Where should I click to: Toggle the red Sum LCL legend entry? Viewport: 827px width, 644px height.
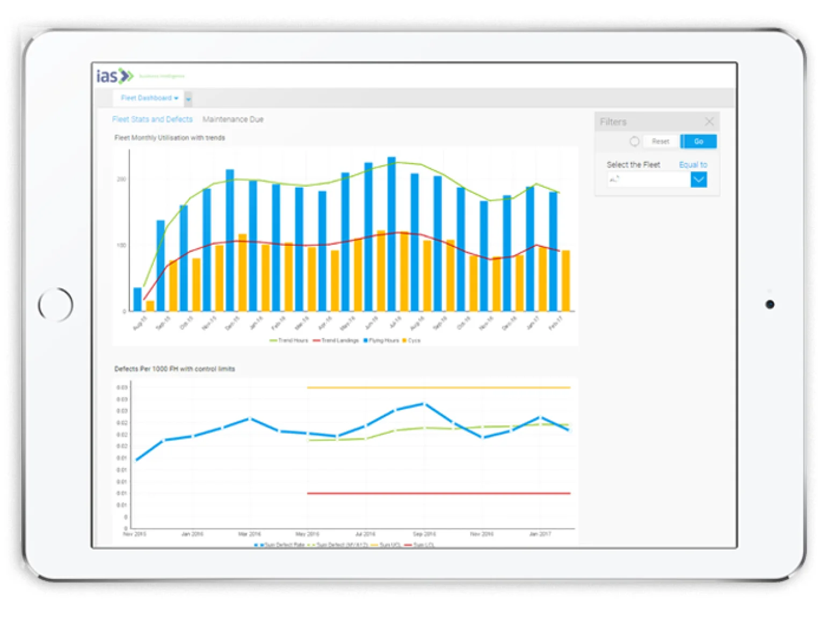click(408, 545)
